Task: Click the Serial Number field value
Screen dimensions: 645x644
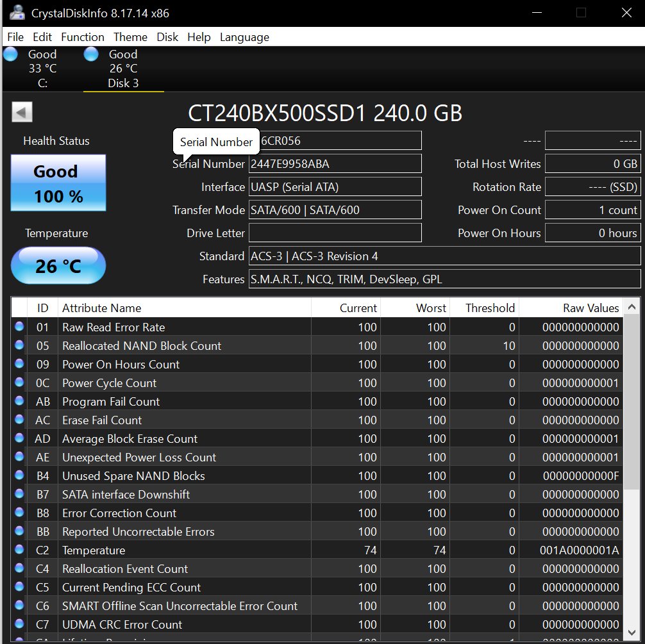Action: (x=335, y=163)
